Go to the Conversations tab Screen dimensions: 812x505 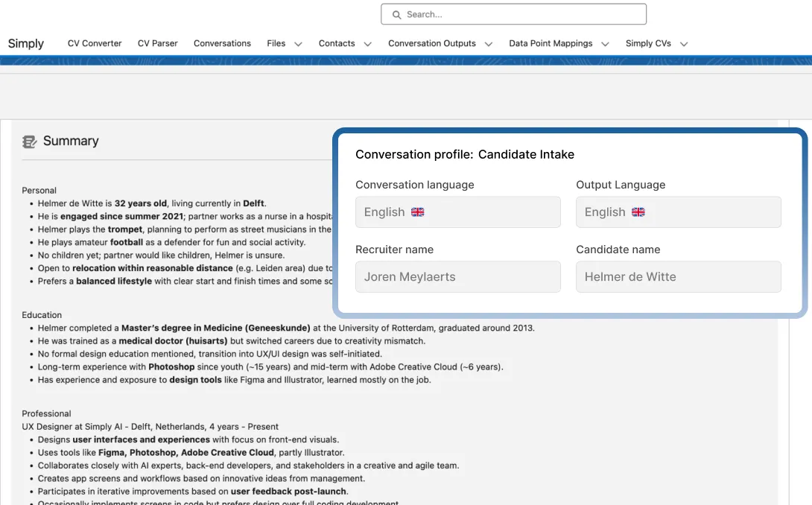(222, 43)
